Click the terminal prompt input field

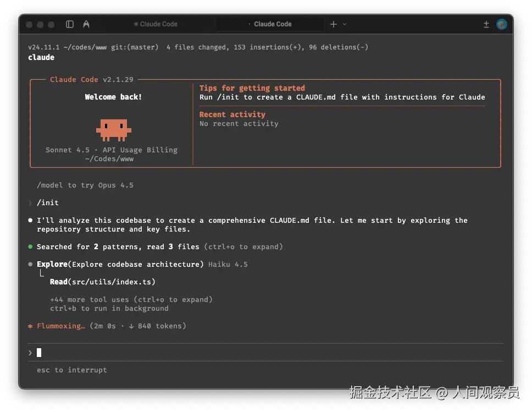265,353
